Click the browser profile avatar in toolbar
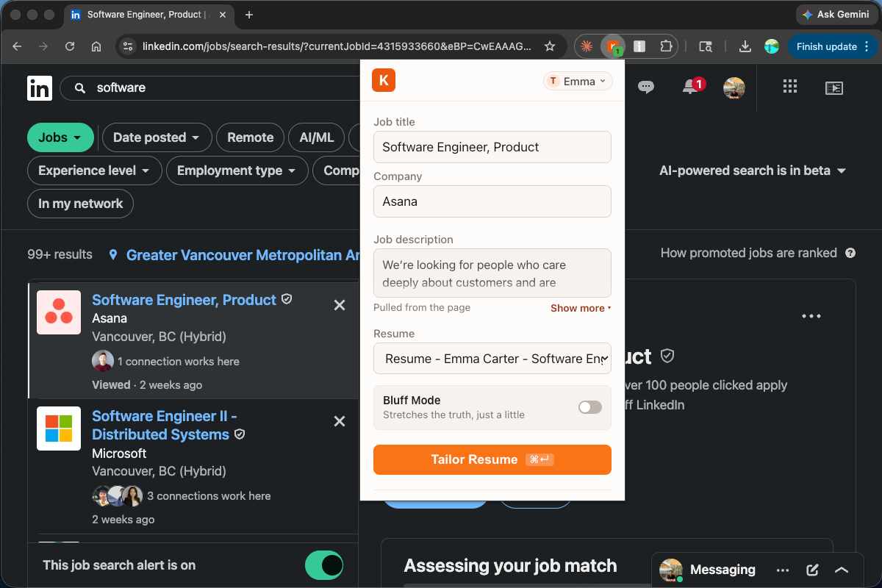Image resolution: width=882 pixels, height=588 pixels. (x=771, y=46)
